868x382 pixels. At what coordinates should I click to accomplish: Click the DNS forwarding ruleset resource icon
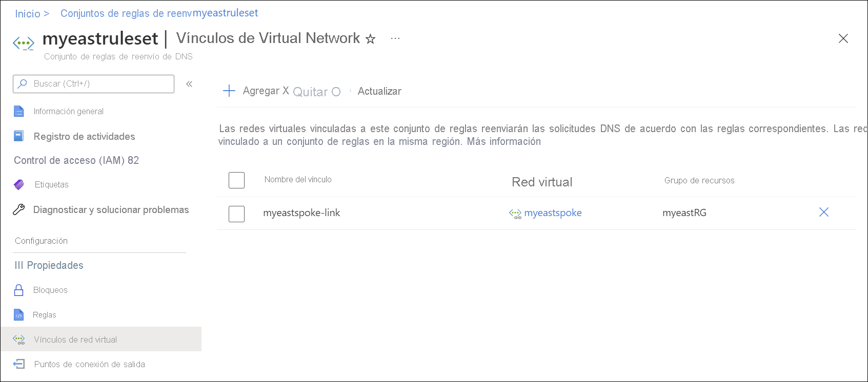coord(24,43)
